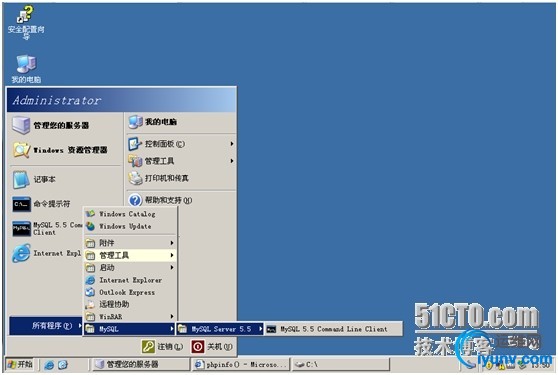The height and width of the screenshot is (375, 558).
Task: Expand the MySQL submenu arrow
Action: coord(172,329)
